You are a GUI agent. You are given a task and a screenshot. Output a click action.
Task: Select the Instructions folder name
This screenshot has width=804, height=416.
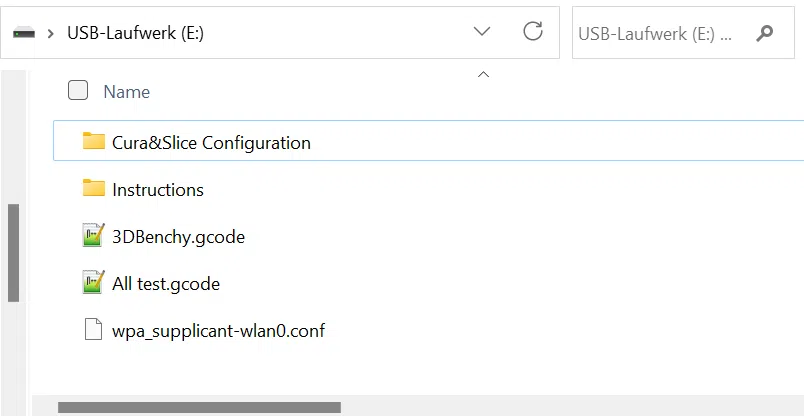pyautogui.click(x=158, y=190)
